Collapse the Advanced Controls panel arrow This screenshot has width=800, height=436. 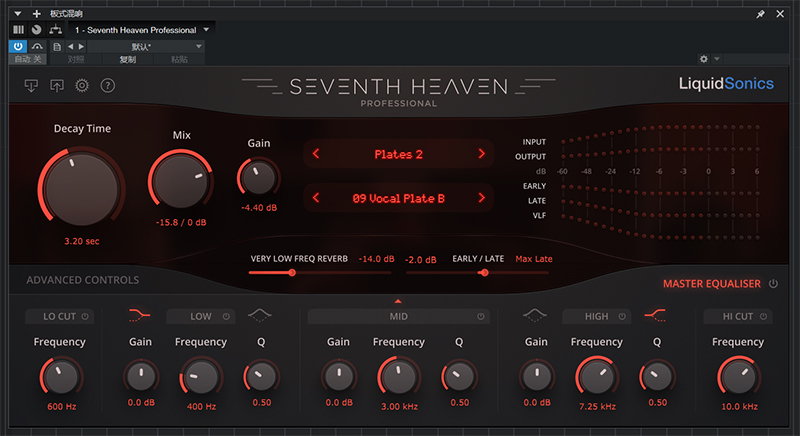398,300
